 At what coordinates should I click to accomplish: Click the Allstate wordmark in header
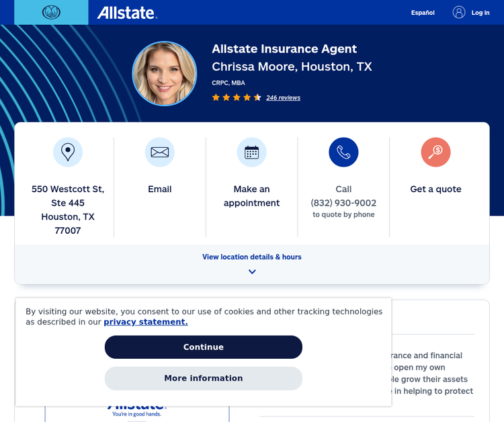click(x=126, y=13)
